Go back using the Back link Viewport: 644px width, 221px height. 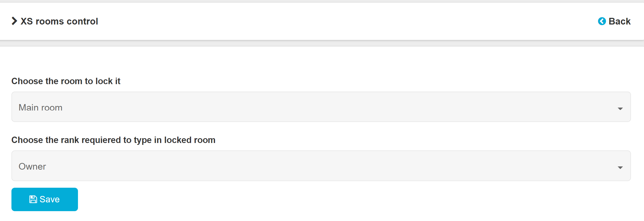tap(614, 21)
